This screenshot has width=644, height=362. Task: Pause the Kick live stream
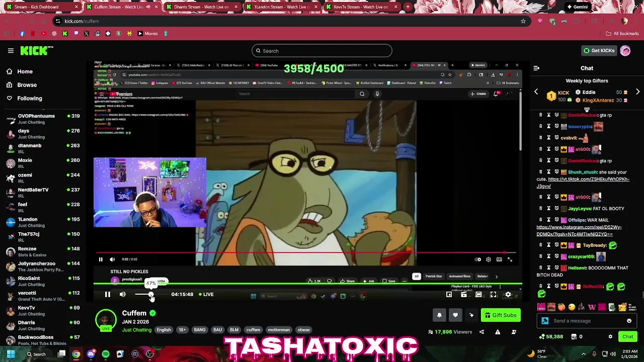tap(107, 295)
